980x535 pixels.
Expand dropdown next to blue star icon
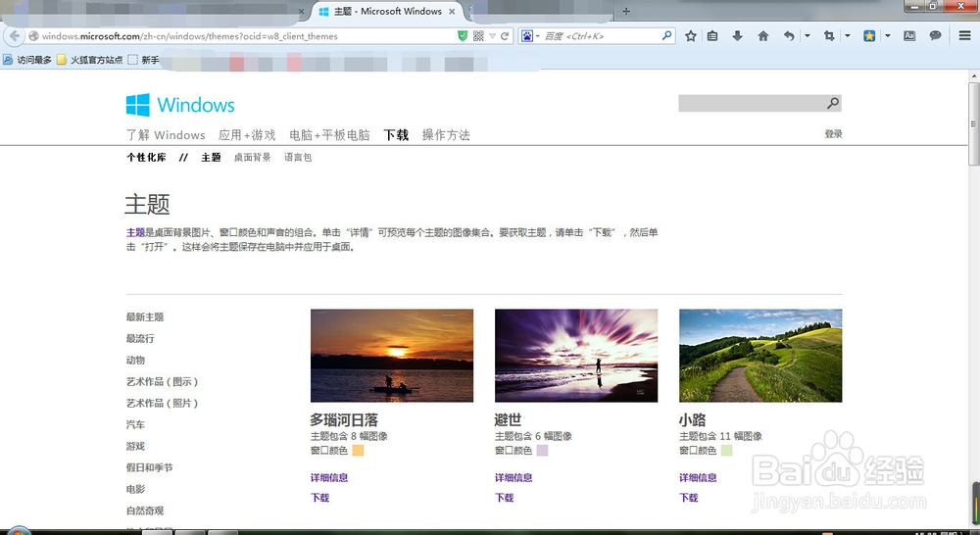tap(888, 35)
